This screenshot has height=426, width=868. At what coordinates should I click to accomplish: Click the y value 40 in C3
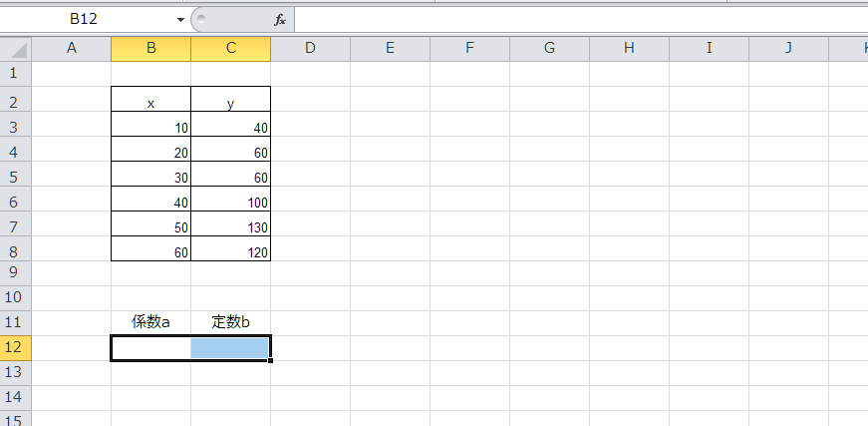(231, 124)
